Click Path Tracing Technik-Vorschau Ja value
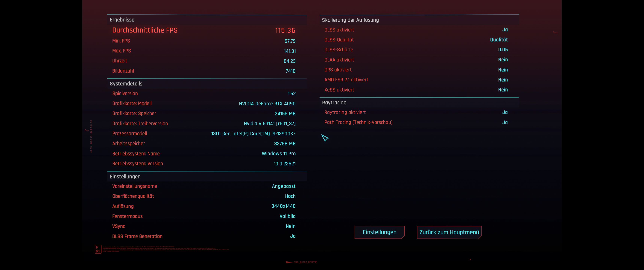644x270 pixels. (x=505, y=122)
